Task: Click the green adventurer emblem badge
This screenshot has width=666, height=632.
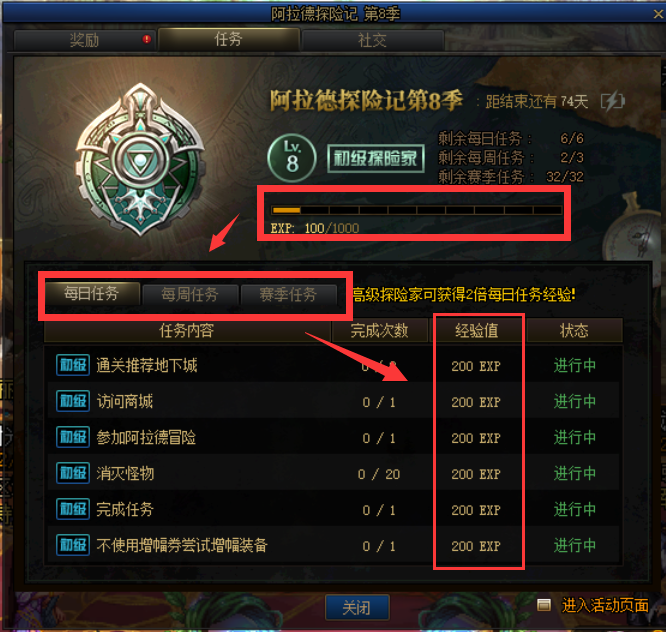Action: pos(140,160)
